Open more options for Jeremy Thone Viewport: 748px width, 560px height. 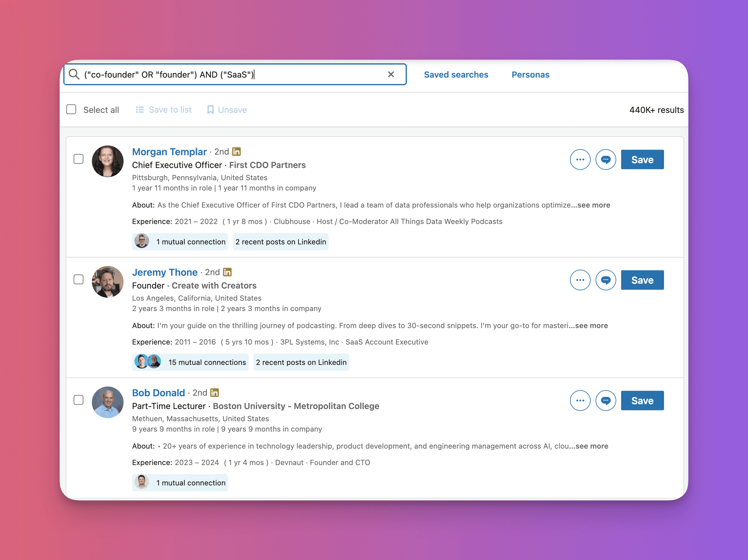pos(580,280)
